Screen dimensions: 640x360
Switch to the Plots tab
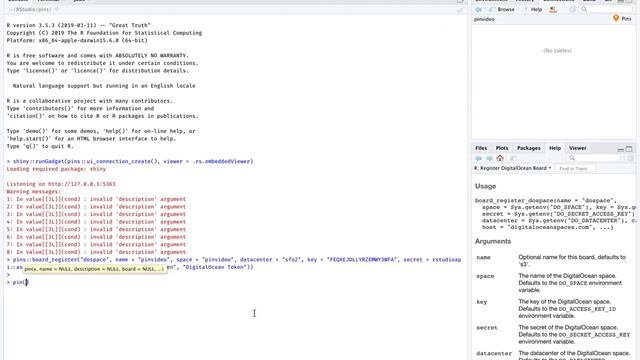click(502, 148)
